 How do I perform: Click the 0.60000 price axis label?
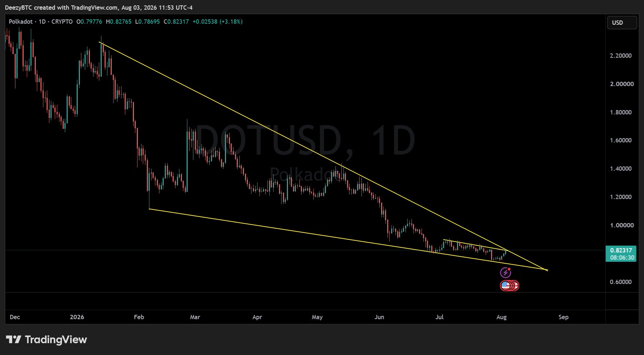click(x=621, y=282)
